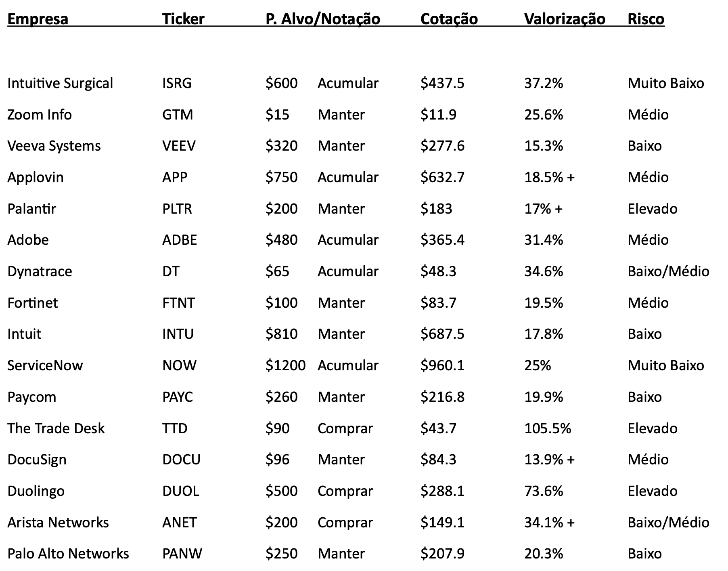This screenshot has width=728, height=571.
Task: Click the Empresa column header
Action: coord(38,19)
